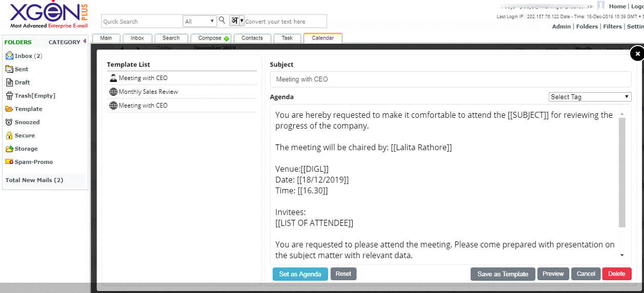The image size is (644, 293).
Task: Open the Spam-Promo folder icon
Action: (9, 162)
